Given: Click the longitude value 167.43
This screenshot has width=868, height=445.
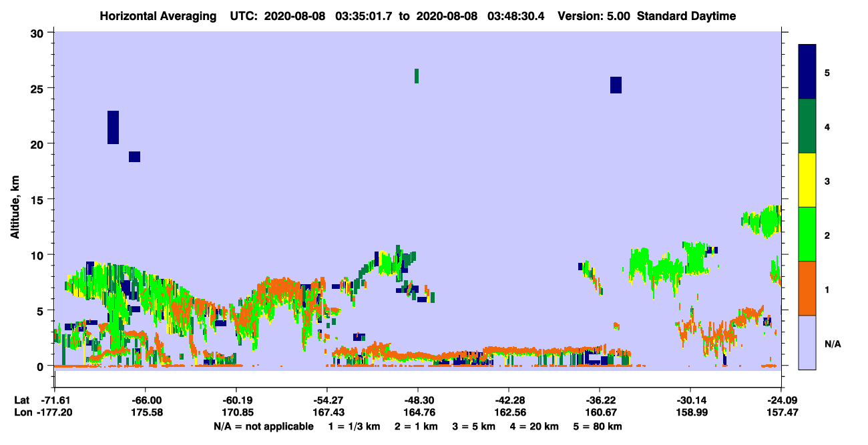Looking at the screenshot, I should click(x=327, y=413).
